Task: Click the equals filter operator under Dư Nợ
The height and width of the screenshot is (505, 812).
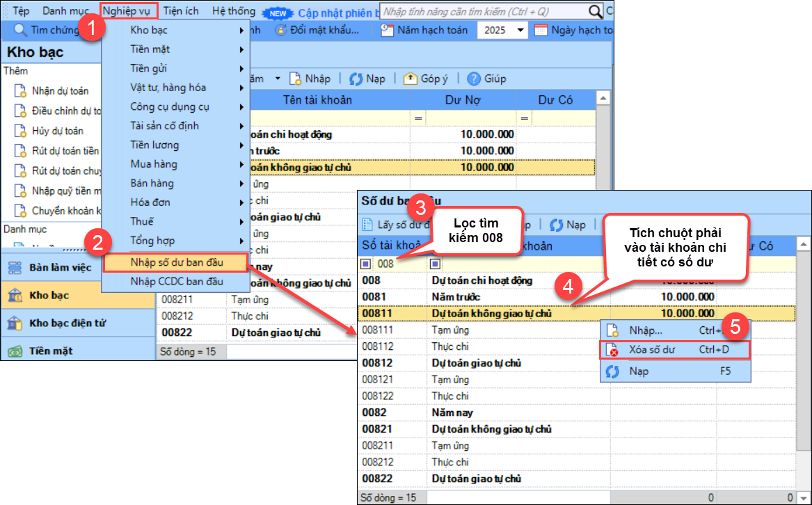Action: (x=418, y=119)
